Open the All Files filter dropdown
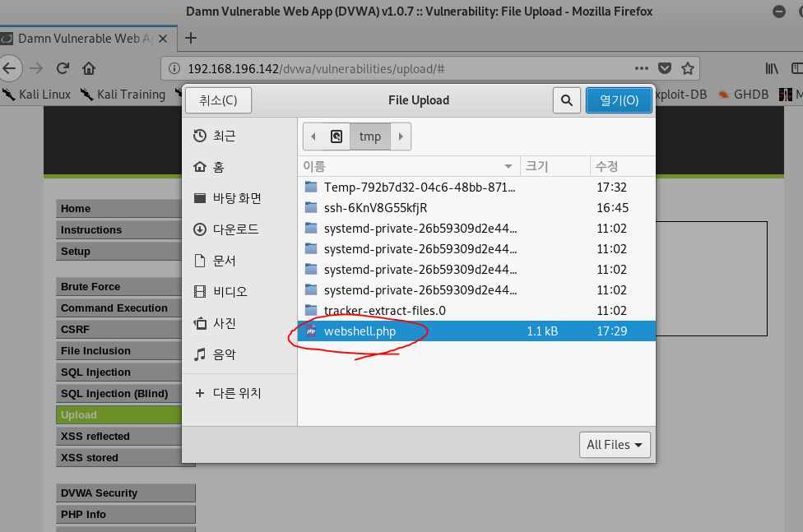 [615, 445]
